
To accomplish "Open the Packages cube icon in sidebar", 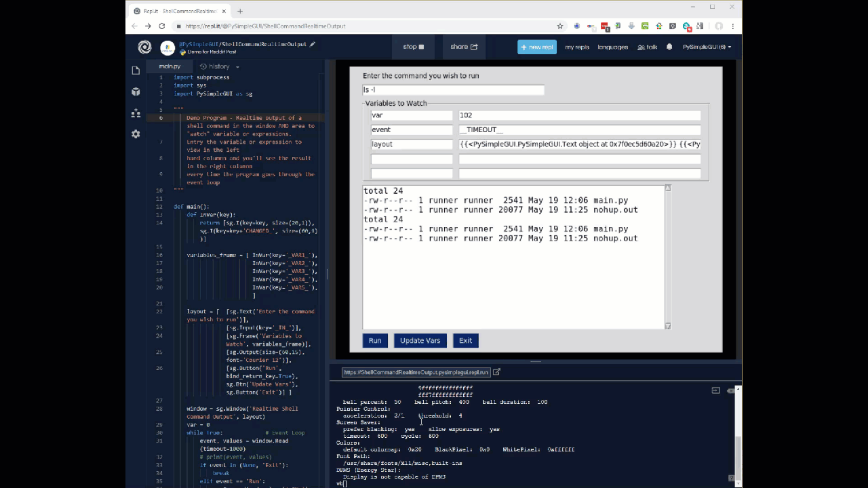I will tap(136, 91).
